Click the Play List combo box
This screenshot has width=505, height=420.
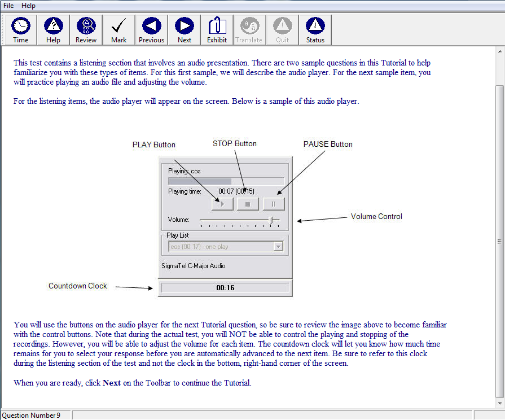(226, 247)
